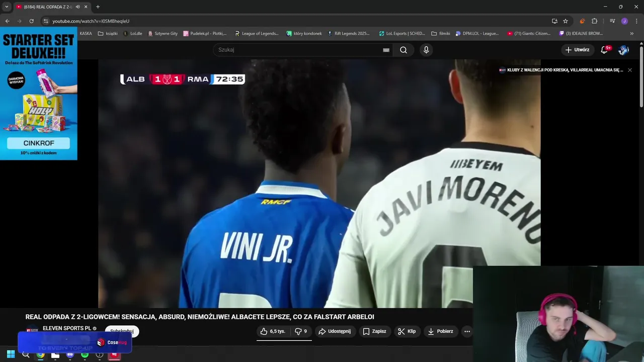Open more actions ellipsis under video
This screenshot has width=644, height=362.
(467, 331)
